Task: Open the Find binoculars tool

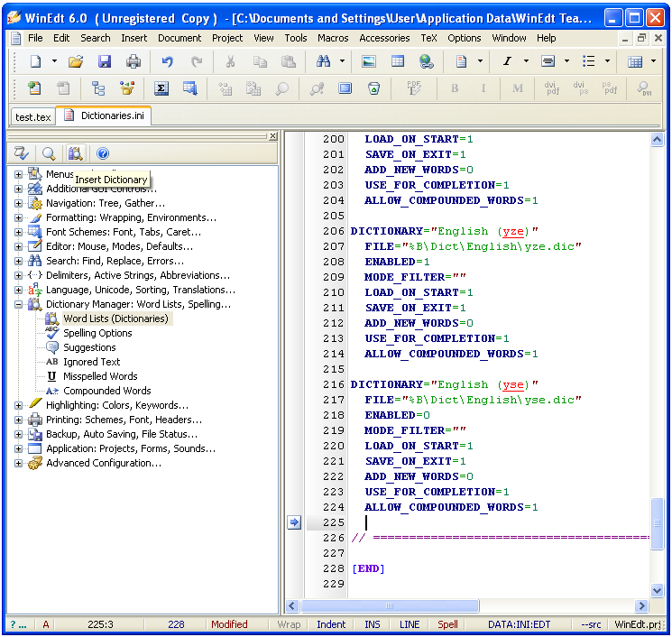Action: click(x=324, y=61)
